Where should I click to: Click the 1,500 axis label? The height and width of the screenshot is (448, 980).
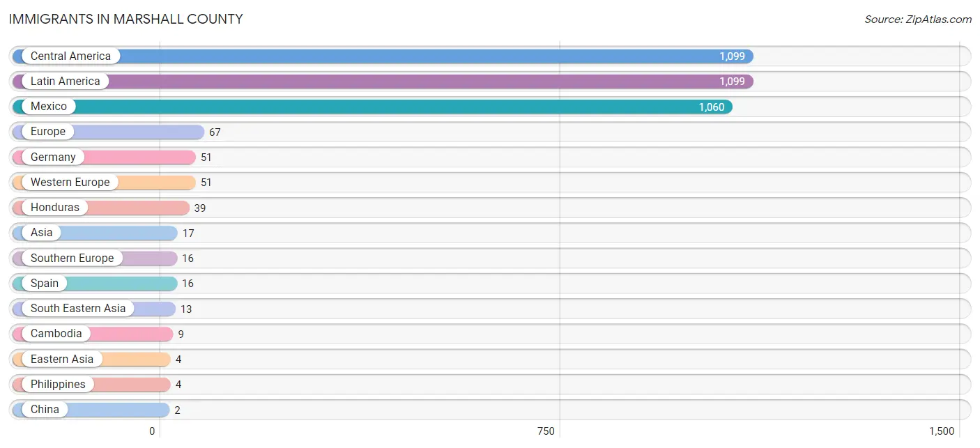[x=942, y=431]
